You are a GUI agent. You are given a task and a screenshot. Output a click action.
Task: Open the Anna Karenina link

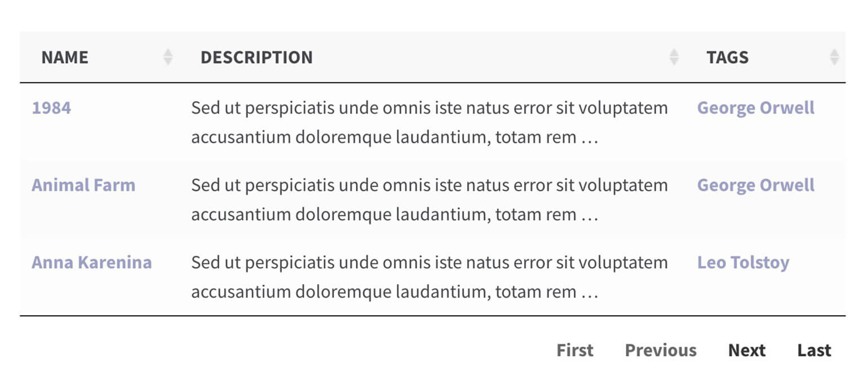tap(91, 262)
